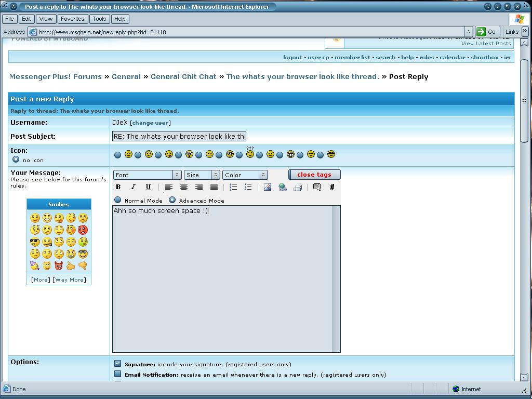The image size is (532, 399).
Task: Insert an email address link icon
Action: tap(298, 187)
